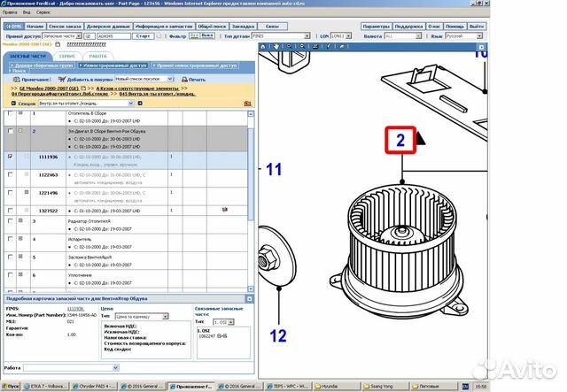The width and height of the screenshot is (567, 392).
Task: Click callout number 2 in the diagram
Action: pos(400,140)
